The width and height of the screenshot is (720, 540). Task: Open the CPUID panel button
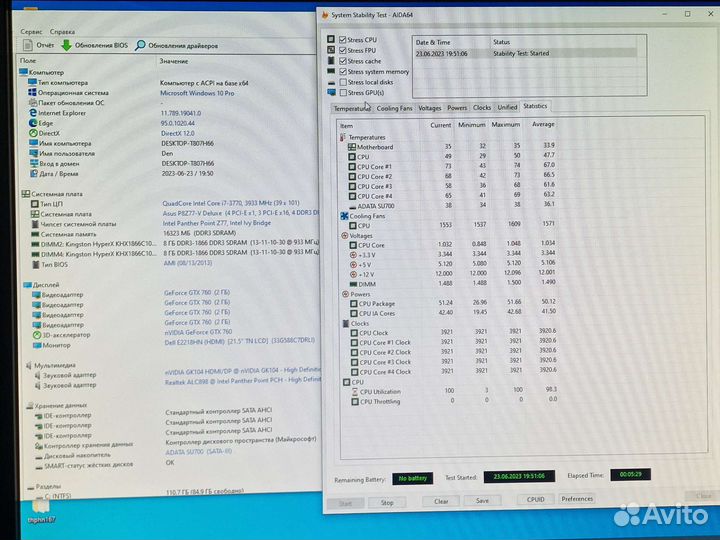(x=535, y=499)
